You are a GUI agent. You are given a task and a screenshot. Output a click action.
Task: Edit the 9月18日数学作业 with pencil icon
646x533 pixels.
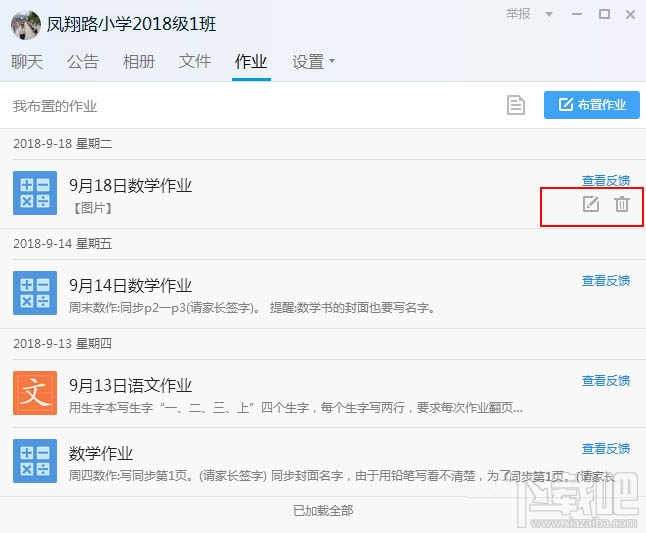pos(591,204)
